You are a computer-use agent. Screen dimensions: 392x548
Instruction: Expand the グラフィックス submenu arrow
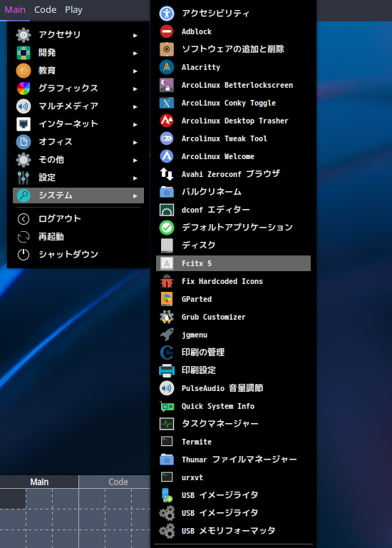click(135, 88)
